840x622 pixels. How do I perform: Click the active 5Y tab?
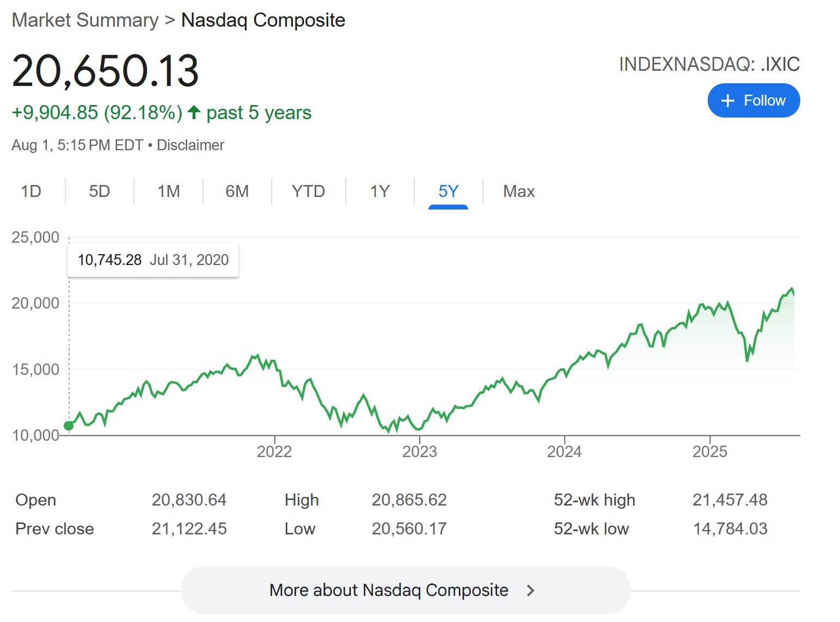[x=449, y=192]
